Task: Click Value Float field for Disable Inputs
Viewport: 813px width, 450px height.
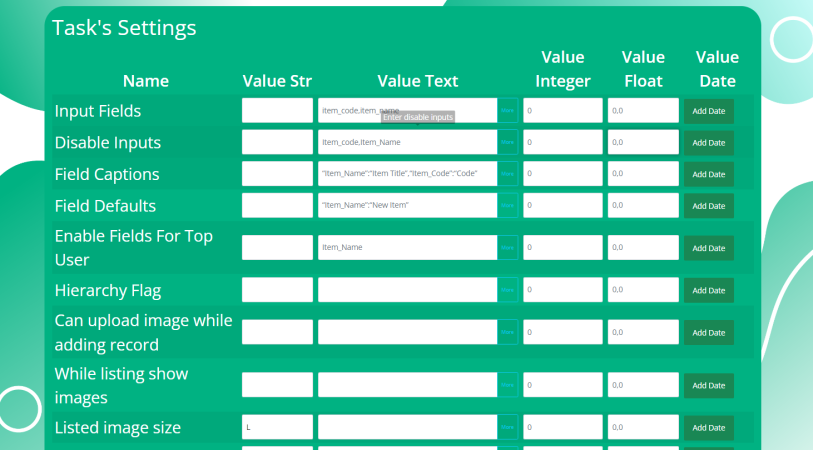Action: coord(643,143)
